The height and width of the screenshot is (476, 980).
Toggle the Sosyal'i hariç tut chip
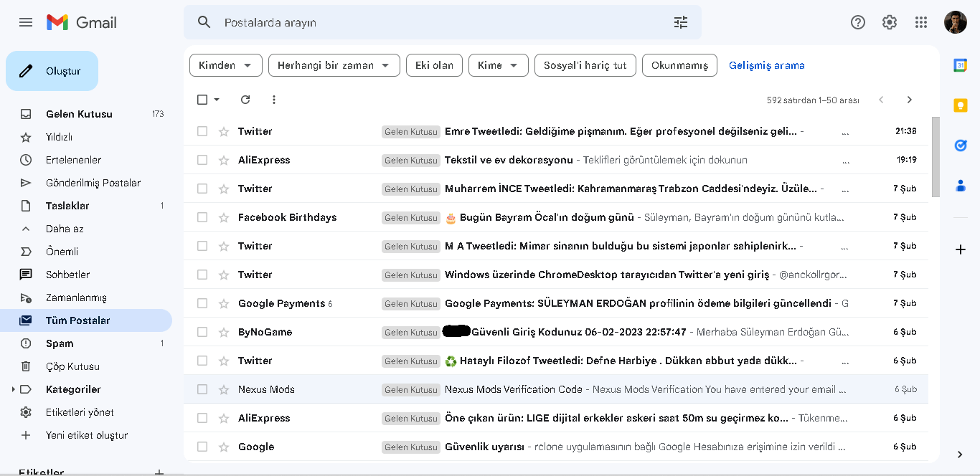585,65
